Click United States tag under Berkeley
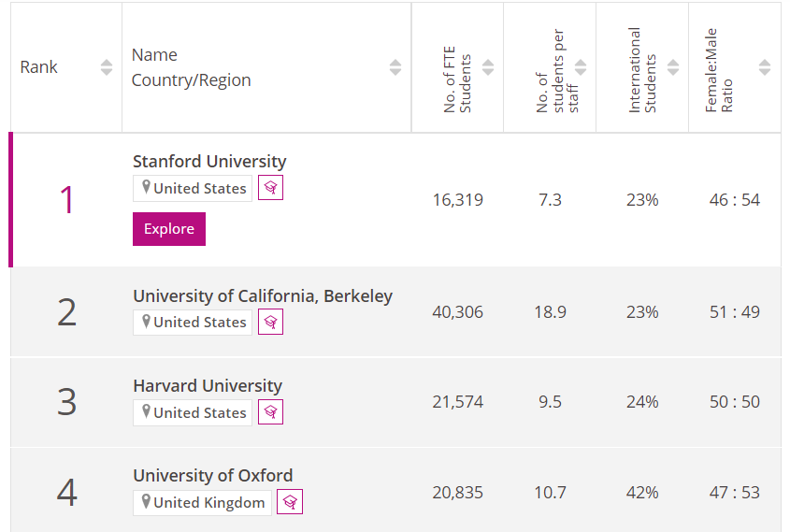The width and height of the screenshot is (790, 532). point(194,322)
